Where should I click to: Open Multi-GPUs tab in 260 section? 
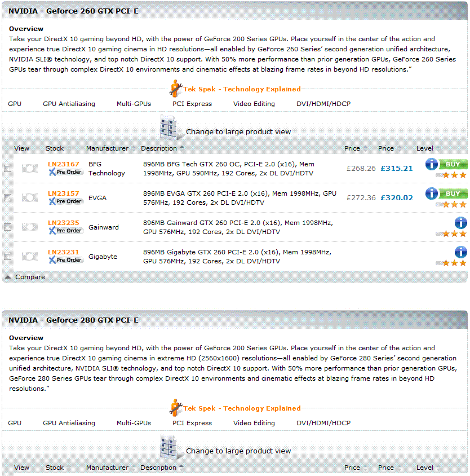(134, 104)
